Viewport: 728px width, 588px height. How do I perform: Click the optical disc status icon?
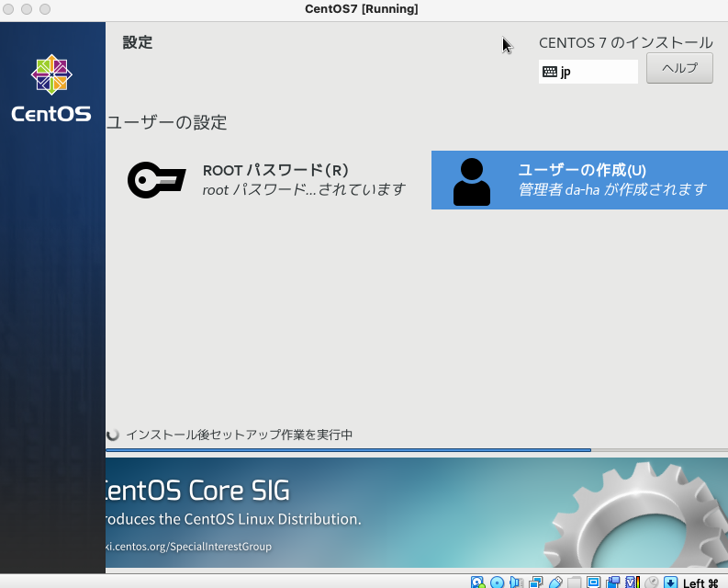tap(497, 582)
